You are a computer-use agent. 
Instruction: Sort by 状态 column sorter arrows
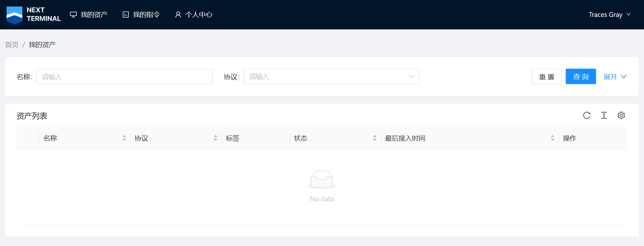375,138
